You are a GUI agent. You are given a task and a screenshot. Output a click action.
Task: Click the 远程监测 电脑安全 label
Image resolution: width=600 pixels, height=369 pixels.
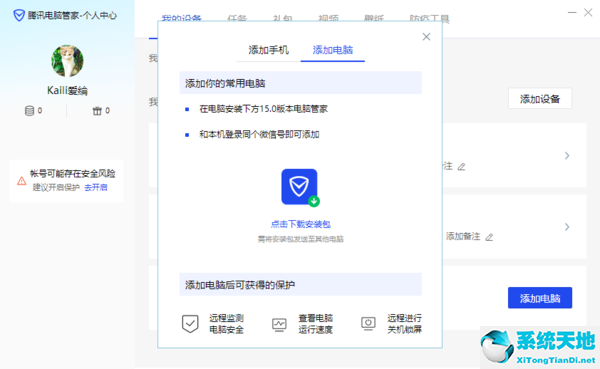click(227, 324)
